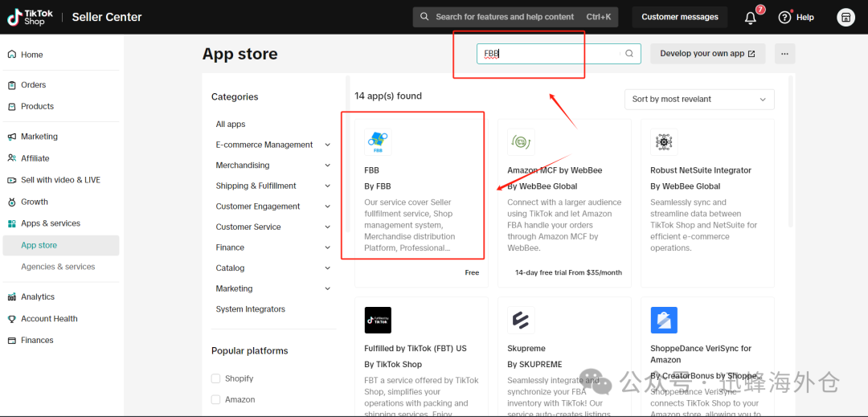Image resolution: width=868 pixels, height=417 pixels.
Task: Click the Products bag icon
Action: [11, 106]
